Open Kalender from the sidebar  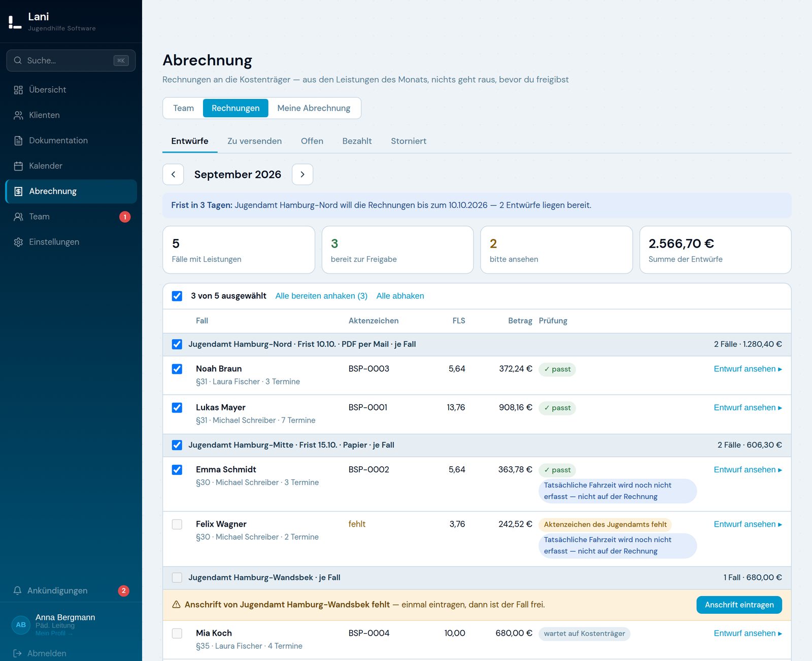(71, 166)
